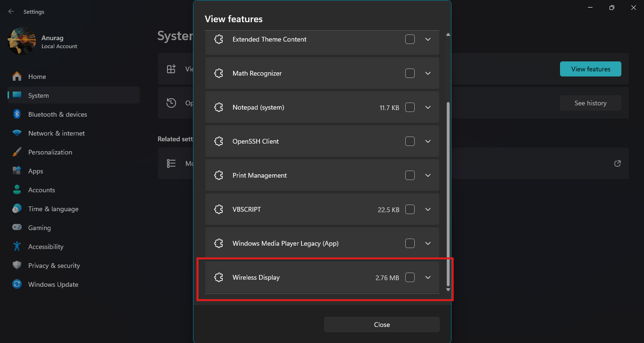The width and height of the screenshot is (644, 343).
Task: Expand the Wireless Display details chevron
Action: (428, 277)
